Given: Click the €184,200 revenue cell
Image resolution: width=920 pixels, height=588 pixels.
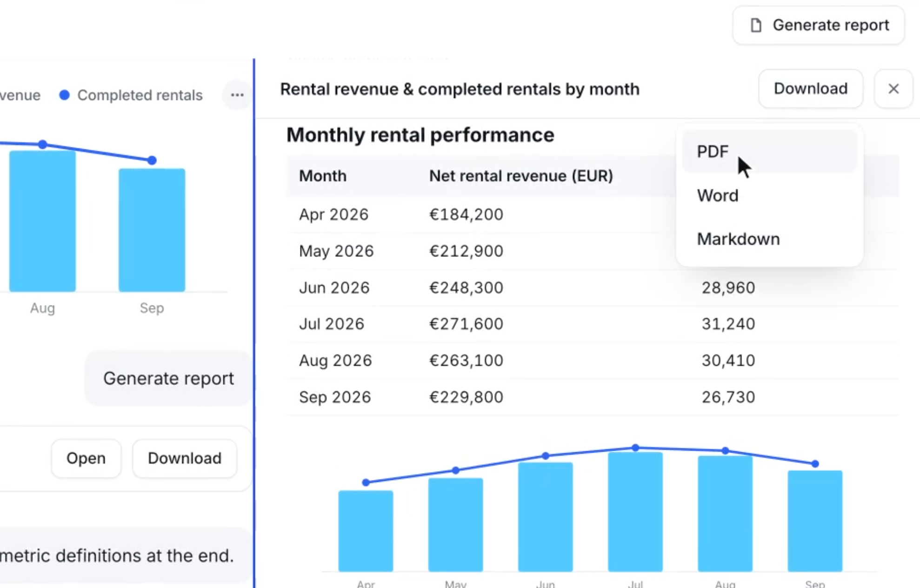Looking at the screenshot, I should pos(466,214).
